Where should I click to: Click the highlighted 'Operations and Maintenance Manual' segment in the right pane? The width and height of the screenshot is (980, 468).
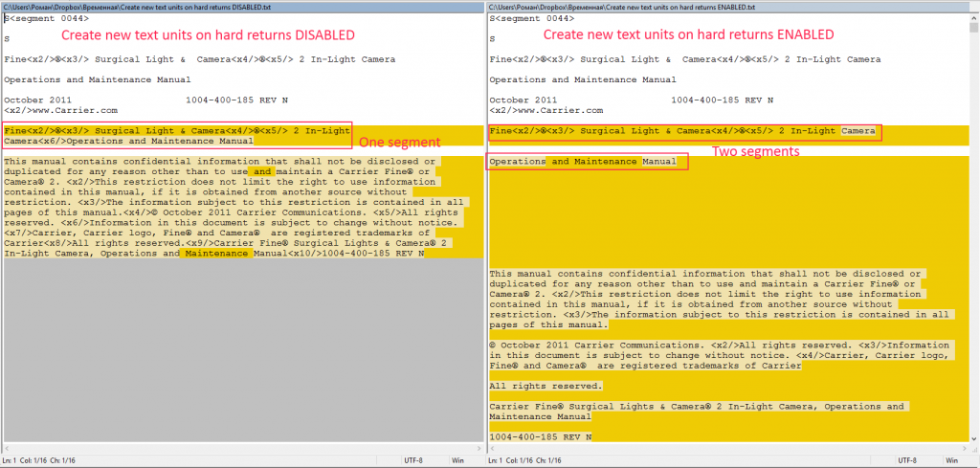(583, 161)
